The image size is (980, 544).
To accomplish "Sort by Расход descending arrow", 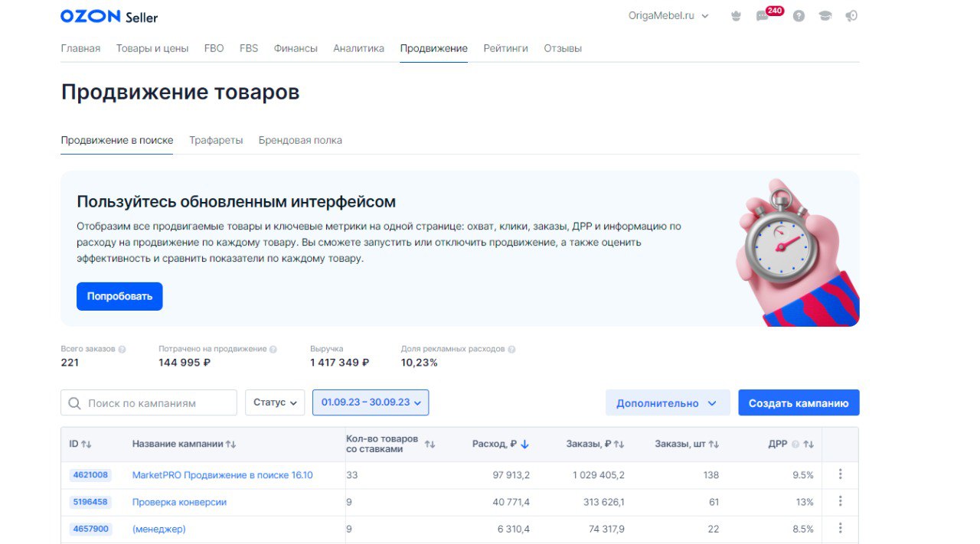I will (524, 445).
